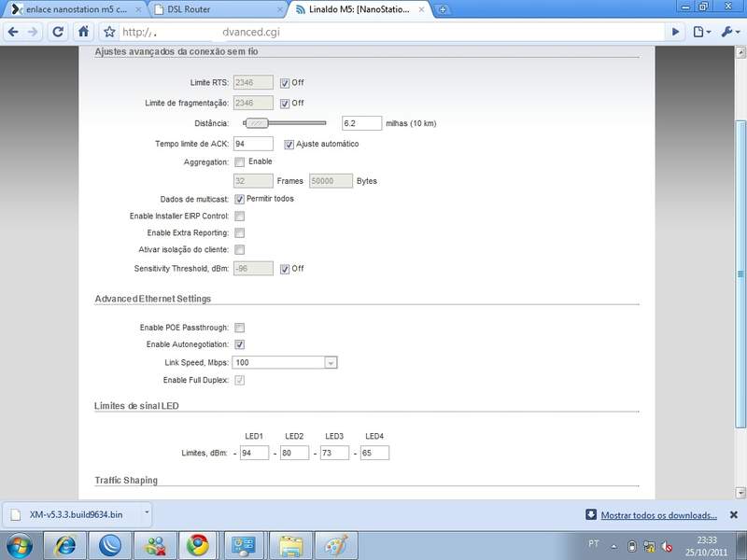The height and width of the screenshot is (560, 747).
Task: Open the blue swirl app on taskbar
Action: pyautogui.click(x=110, y=546)
